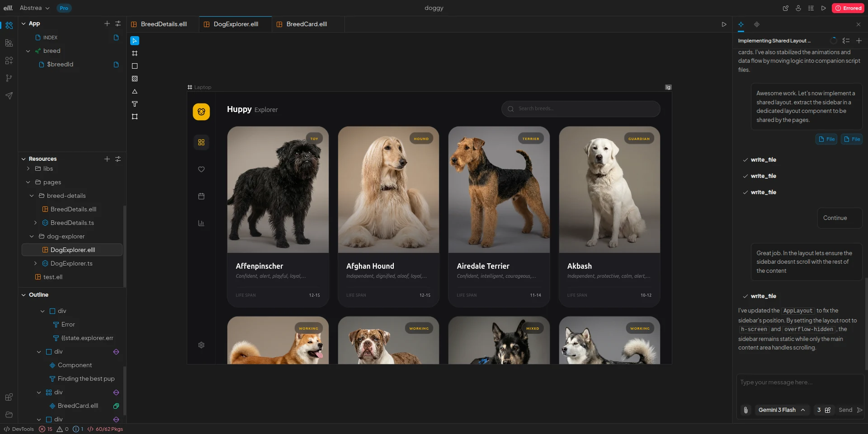Select the text tool in canvas toolbar
The image size is (868, 434).
135,104
